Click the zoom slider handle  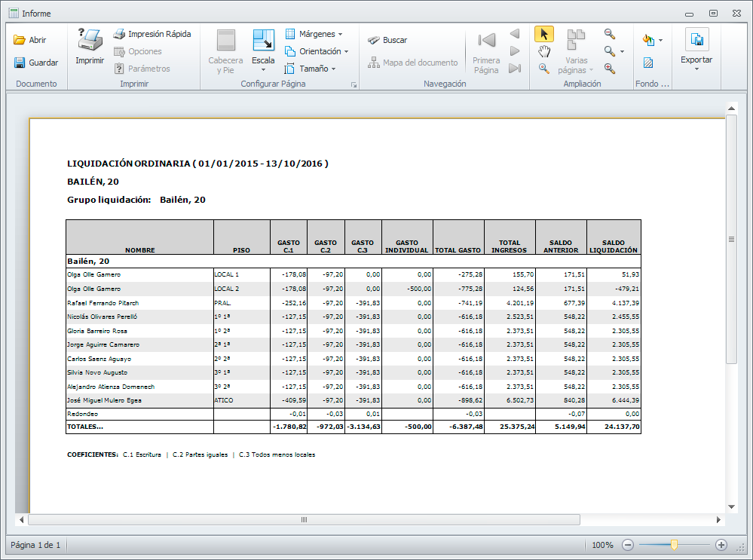click(x=674, y=545)
